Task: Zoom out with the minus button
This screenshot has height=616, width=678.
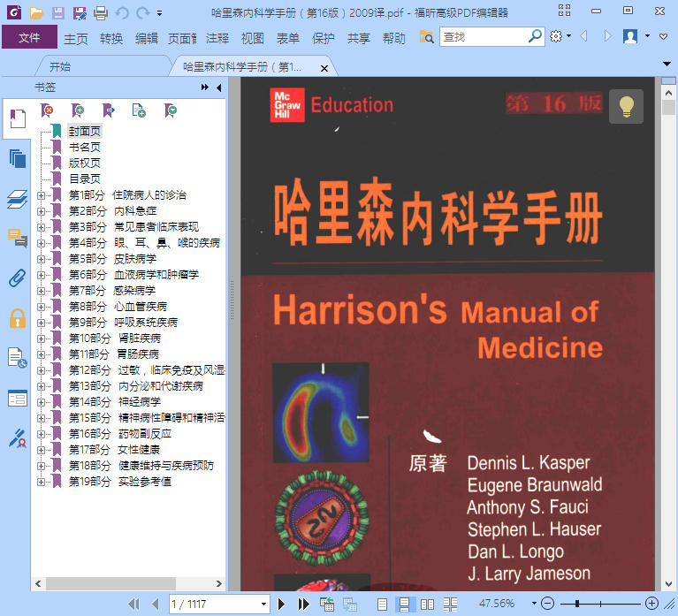Action: coord(547,604)
